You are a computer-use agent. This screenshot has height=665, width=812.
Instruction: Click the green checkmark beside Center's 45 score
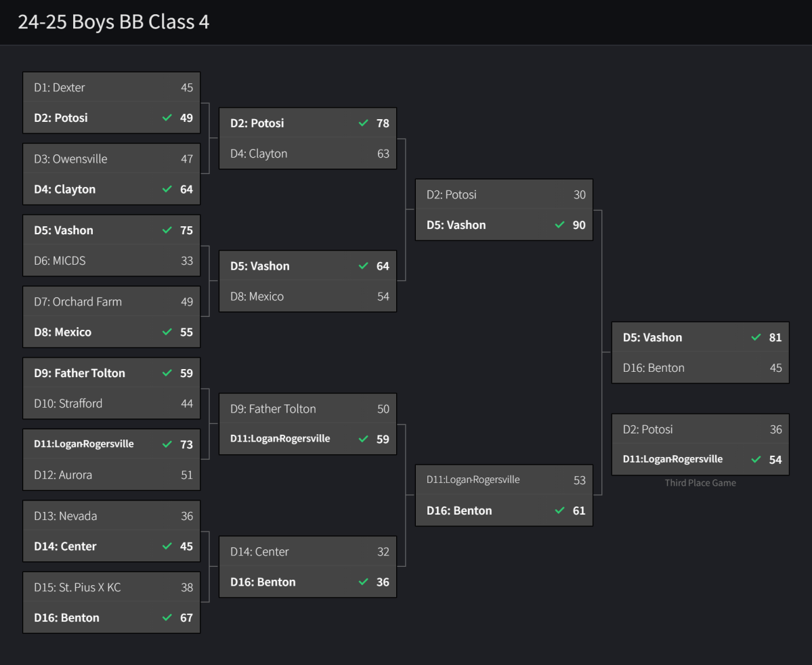click(167, 546)
